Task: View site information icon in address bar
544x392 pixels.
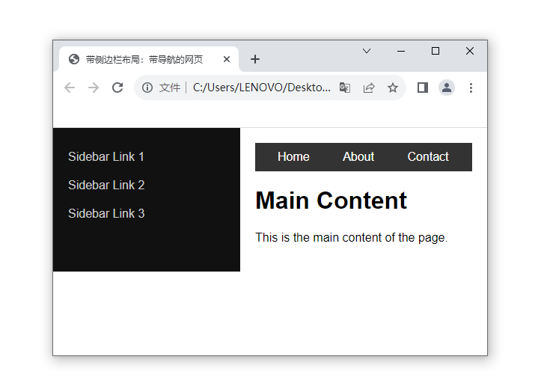Action: coord(147,88)
